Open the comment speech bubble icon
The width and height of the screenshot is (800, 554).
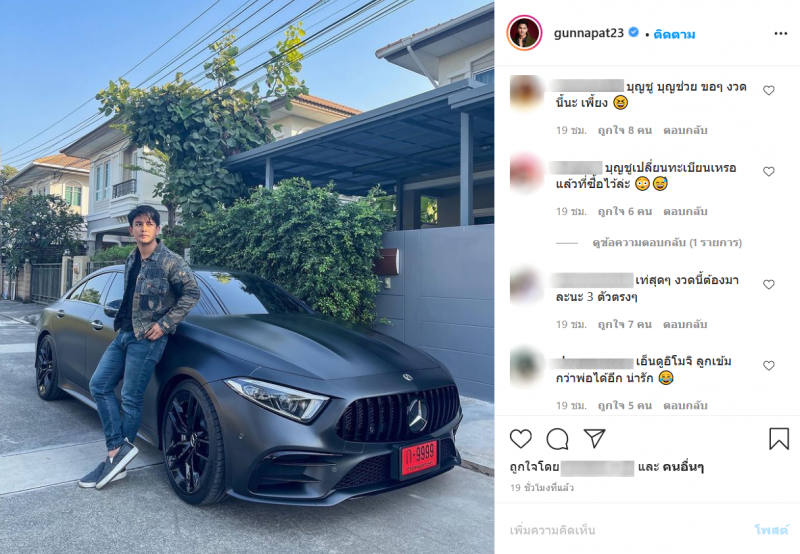click(x=557, y=439)
